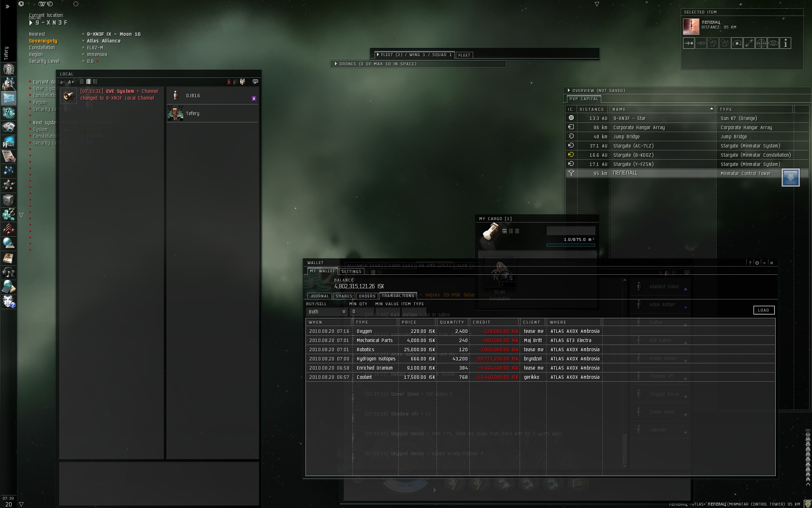812x508 pixels.
Task: Expand the Drones panel
Action: (x=336, y=64)
